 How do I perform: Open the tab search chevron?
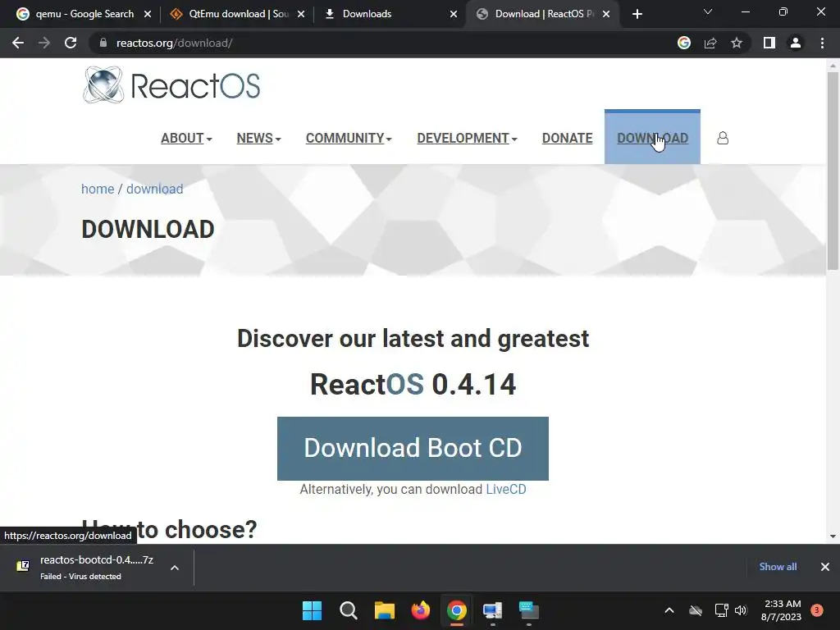coord(708,11)
